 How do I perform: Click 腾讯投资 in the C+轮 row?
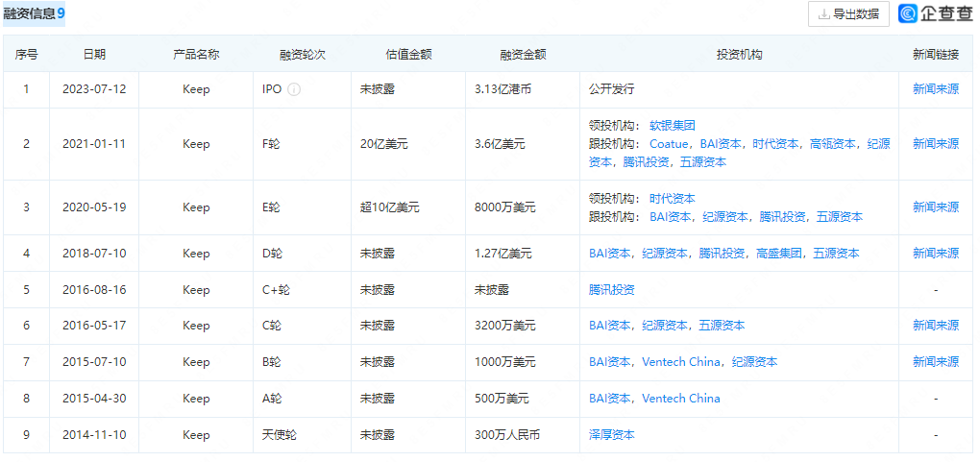click(612, 289)
